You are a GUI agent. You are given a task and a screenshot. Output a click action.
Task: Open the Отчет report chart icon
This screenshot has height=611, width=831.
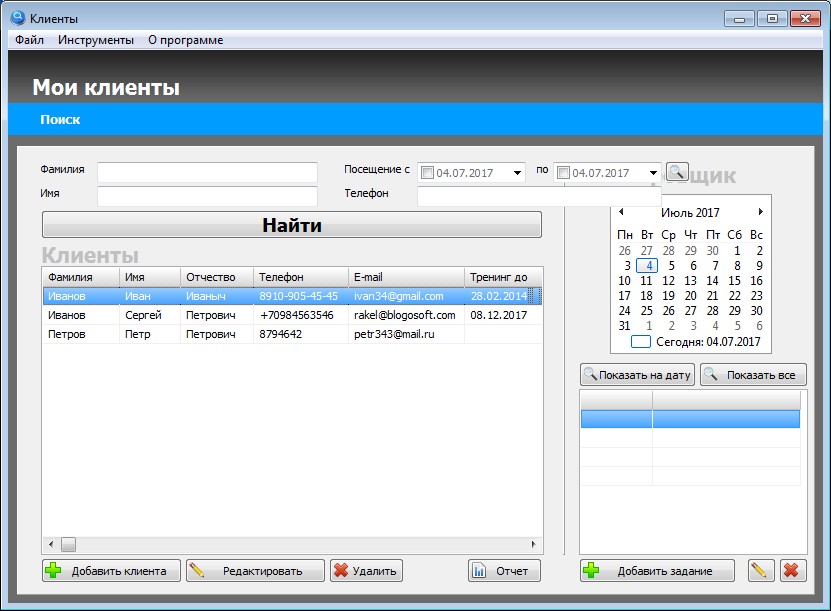479,571
